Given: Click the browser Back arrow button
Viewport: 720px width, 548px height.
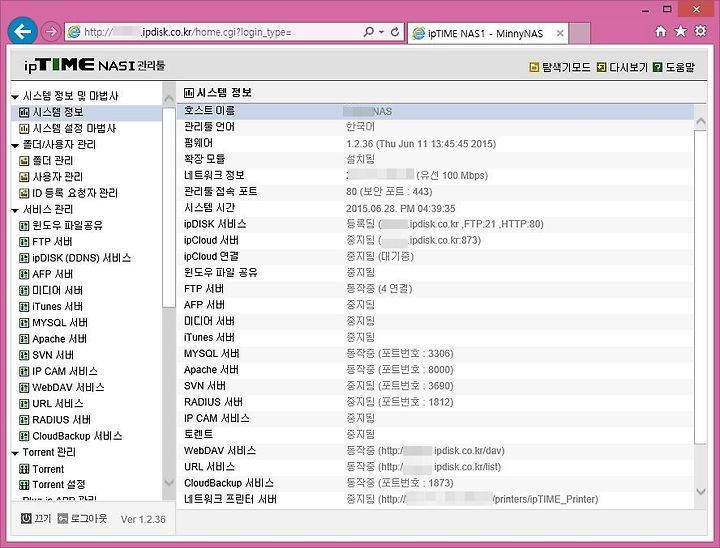Looking at the screenshot, I should [22, 31].
